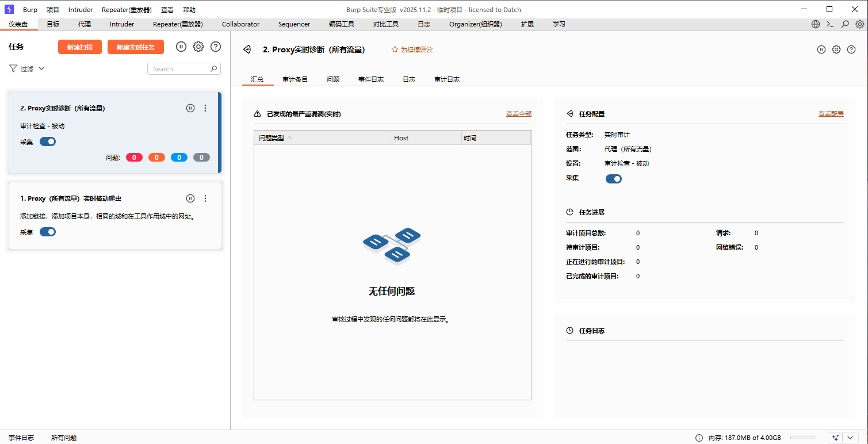Start a 新建扫描 scan
The image size is (868, 444).
coord(79,47)
